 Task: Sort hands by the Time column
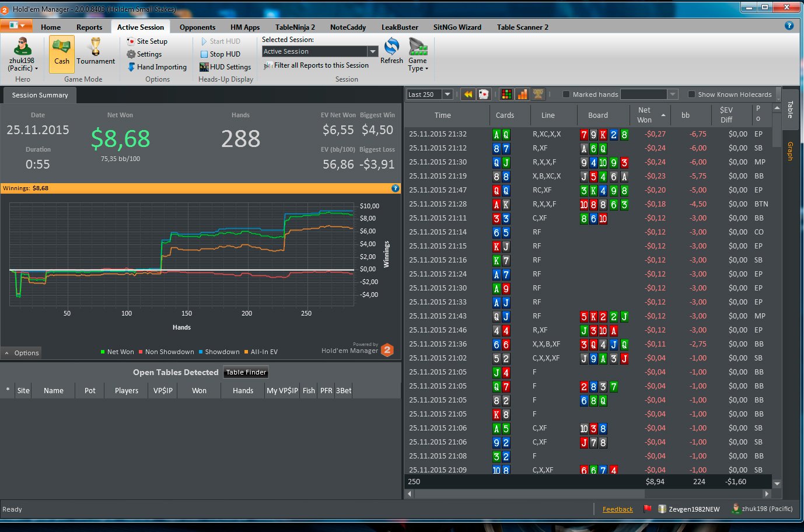[443, 115]
